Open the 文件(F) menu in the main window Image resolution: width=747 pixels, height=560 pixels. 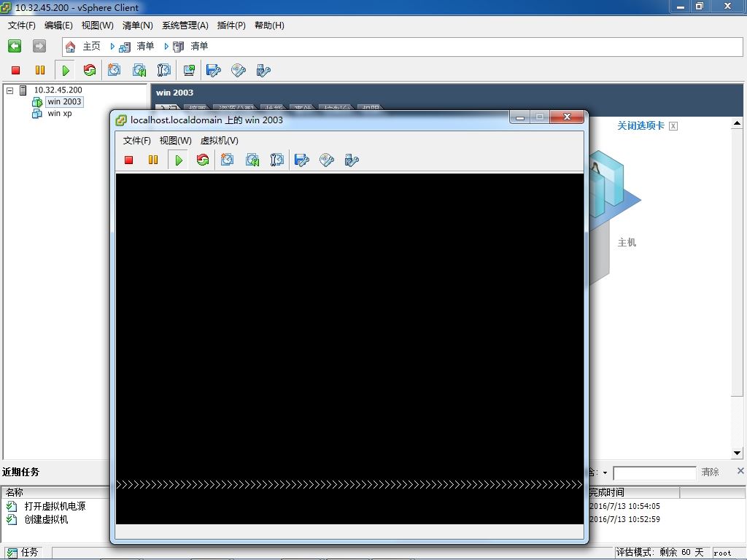[x=22, y=26]
